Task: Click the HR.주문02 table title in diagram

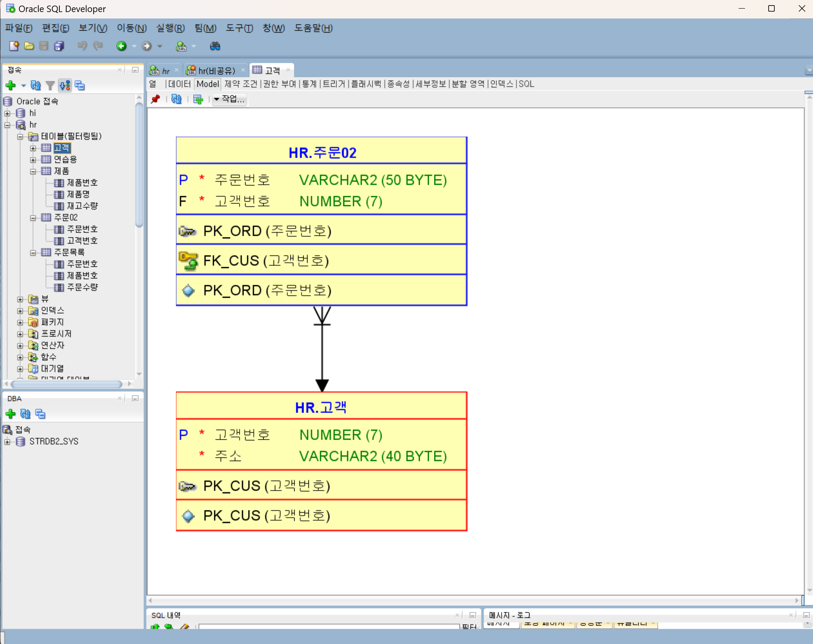Action: (322, 153)
